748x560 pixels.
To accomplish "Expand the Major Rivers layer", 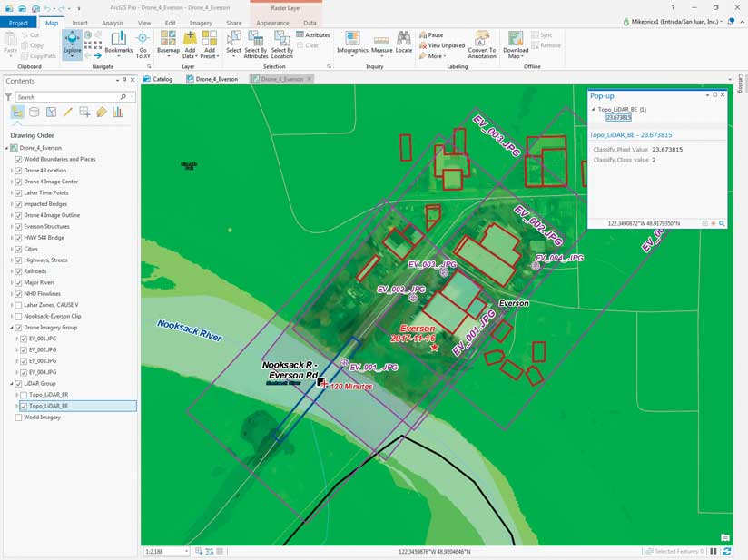I will 12,282.
